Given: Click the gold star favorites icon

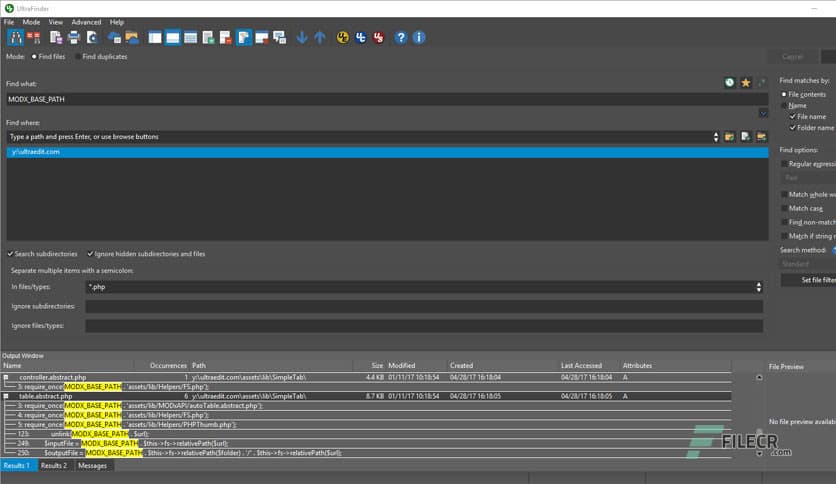Looking at the screenshot, I should click(745, 82).
